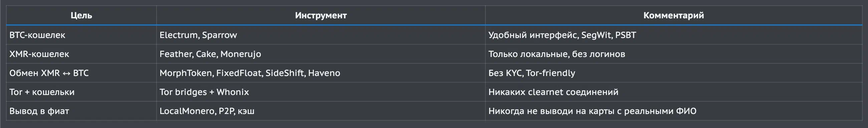This screenshot has height=128, width=868.
Task: Click the LocalMonero, P2P, кэш cell
Action: coord(321,111)
